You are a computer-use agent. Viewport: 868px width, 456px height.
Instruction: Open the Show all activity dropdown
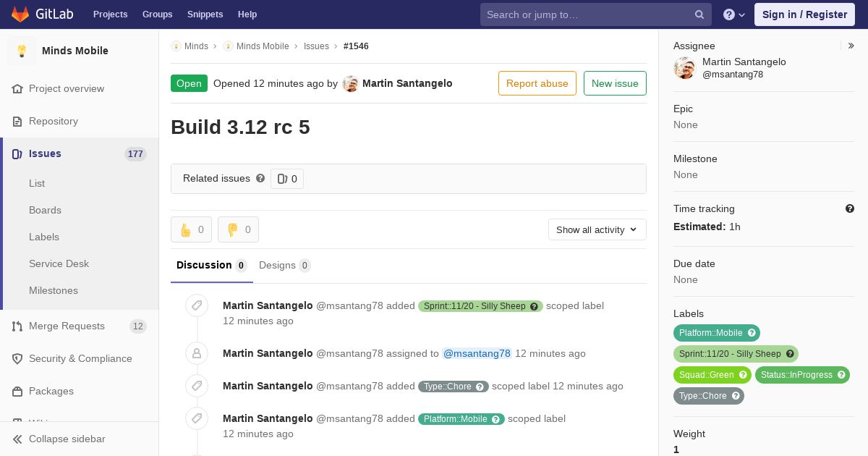(x=597, y=229)
